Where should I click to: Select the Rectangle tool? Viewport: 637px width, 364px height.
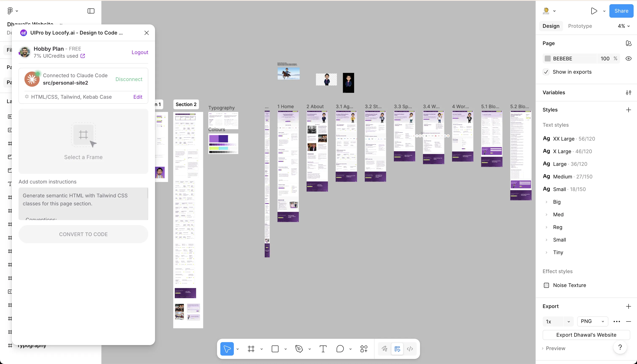pos(275,349)
